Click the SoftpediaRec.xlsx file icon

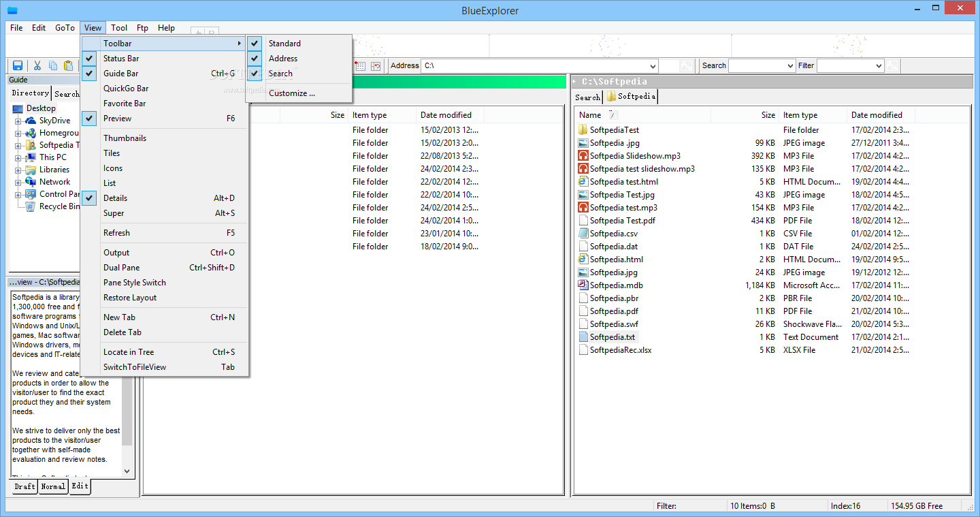click(x=583, y=350)
